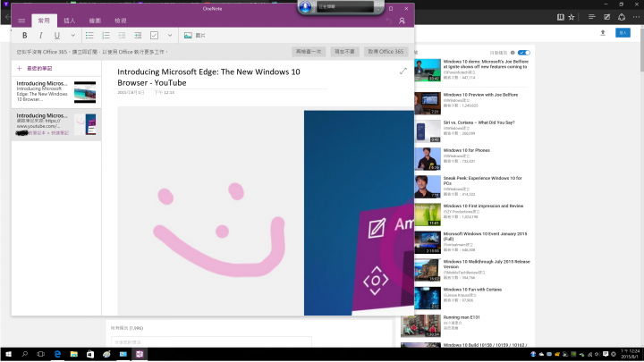Expand the tags dropdown next to checkbox
The width and height of the screenshot is (644, 362).
click(170, 35)
